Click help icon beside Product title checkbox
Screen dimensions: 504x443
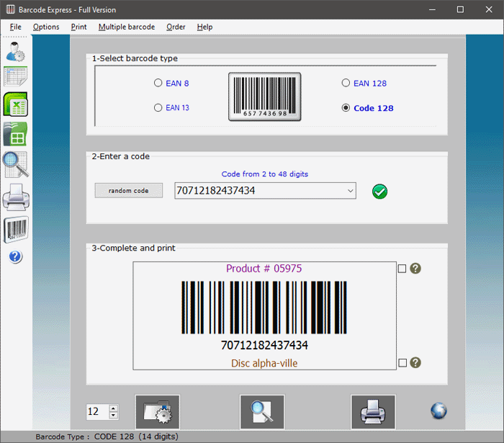(415, 269)
